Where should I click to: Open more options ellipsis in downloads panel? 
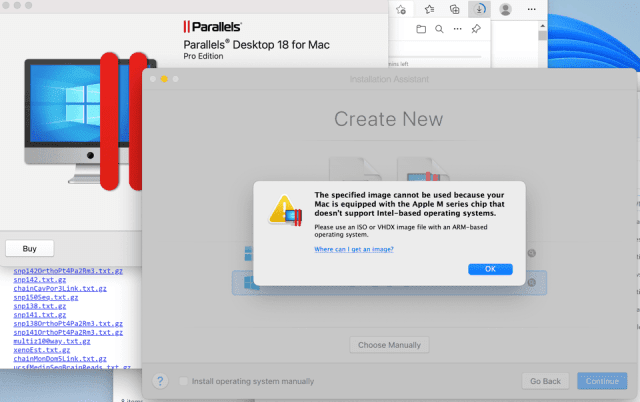click(457, 29)
